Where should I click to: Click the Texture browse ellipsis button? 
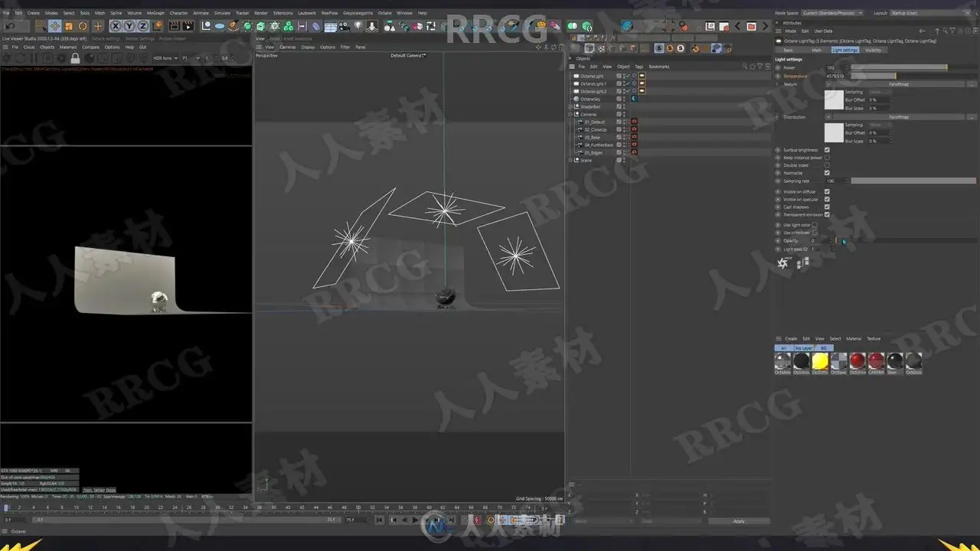[972, 84]
